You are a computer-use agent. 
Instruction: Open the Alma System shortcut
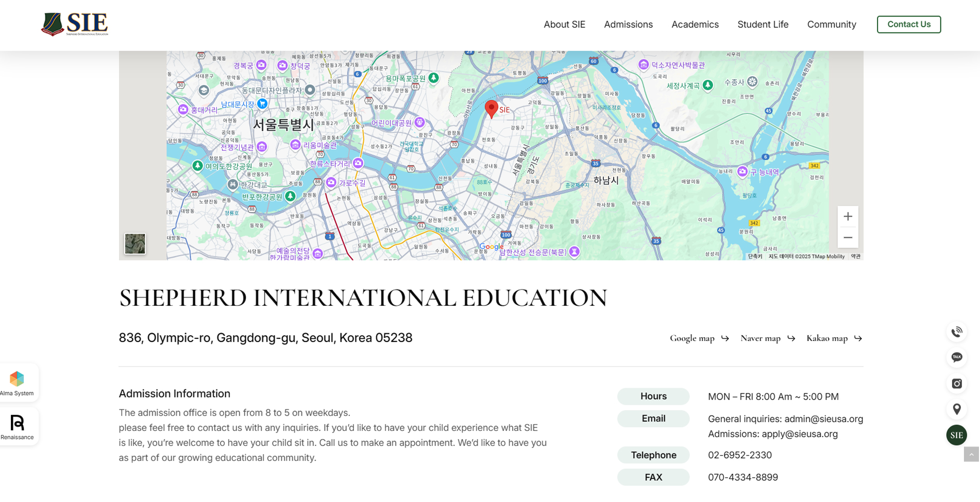[x=17, y=383]
